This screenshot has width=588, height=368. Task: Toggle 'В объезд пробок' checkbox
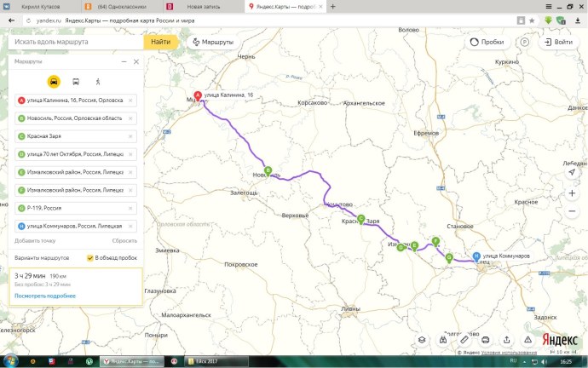pyautogui.click(x=90, y=257)
